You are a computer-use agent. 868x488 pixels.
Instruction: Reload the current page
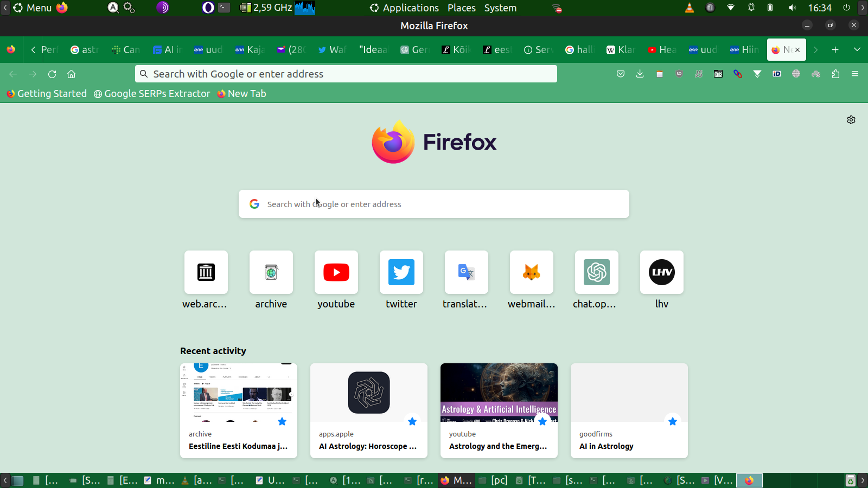click(52, 74)
